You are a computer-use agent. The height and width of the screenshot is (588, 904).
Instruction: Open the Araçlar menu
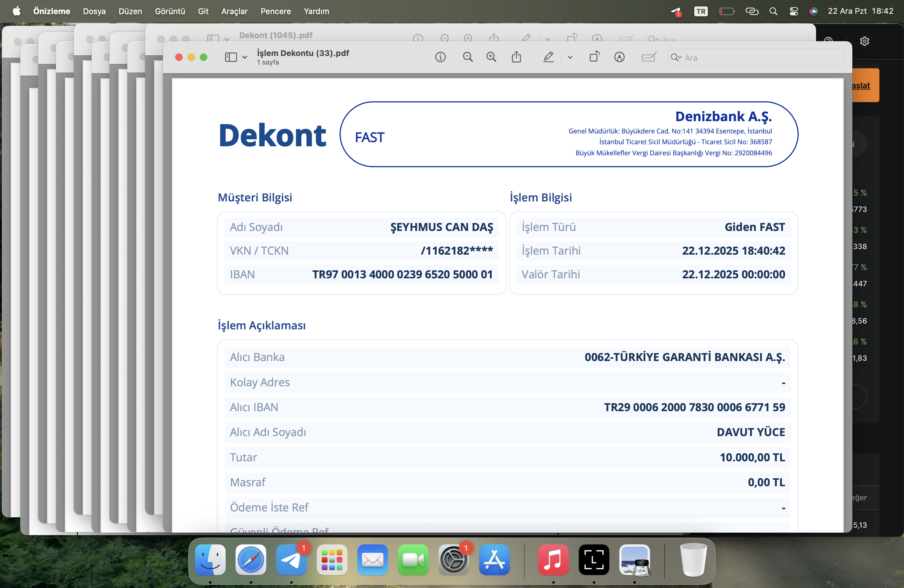[234, 11]
